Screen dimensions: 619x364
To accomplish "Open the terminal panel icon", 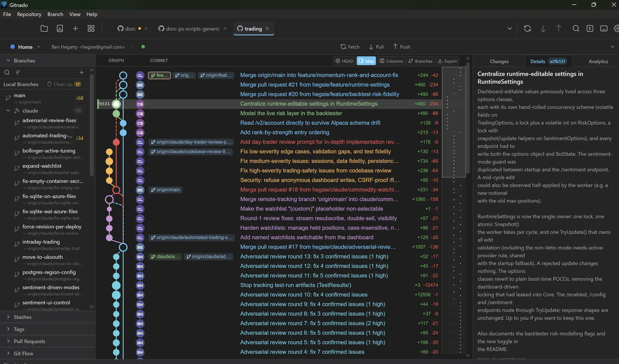I will click(x=604, y=29).
